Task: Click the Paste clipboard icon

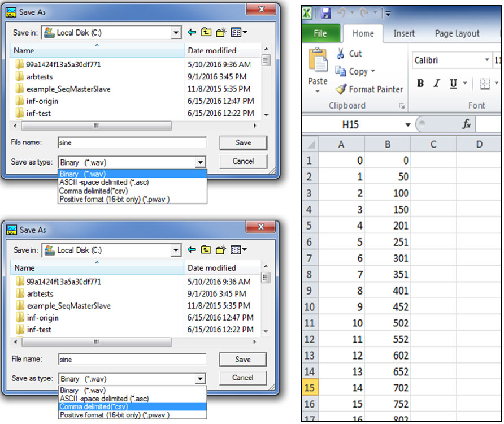Action: pyautogui.click(x=318, y=62)
